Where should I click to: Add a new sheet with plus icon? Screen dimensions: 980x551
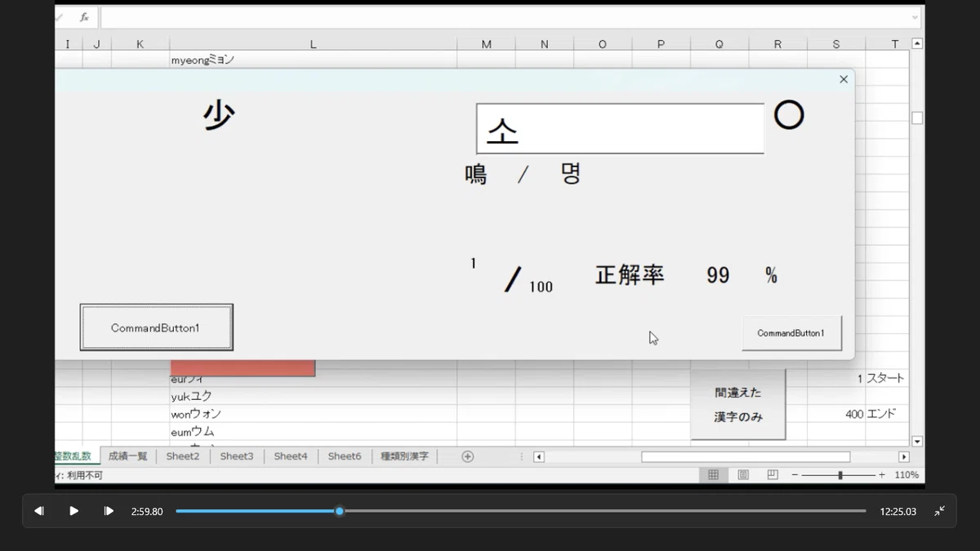[x=468, y=456]
